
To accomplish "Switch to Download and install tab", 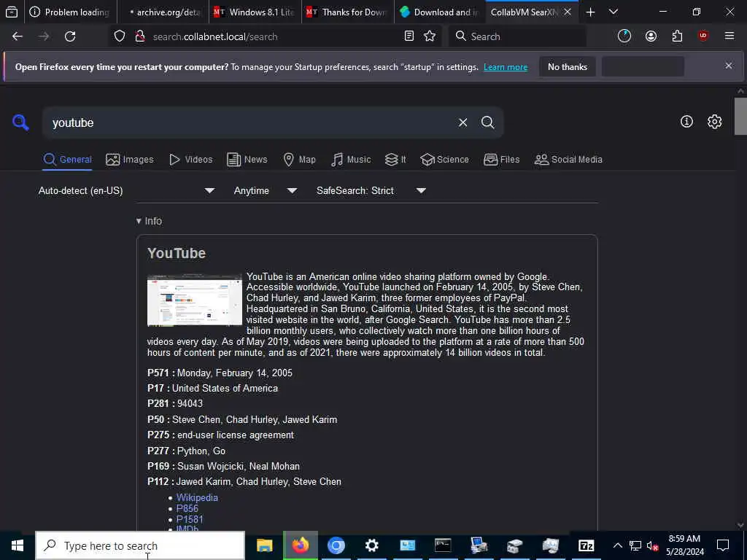I will [440, 12].
